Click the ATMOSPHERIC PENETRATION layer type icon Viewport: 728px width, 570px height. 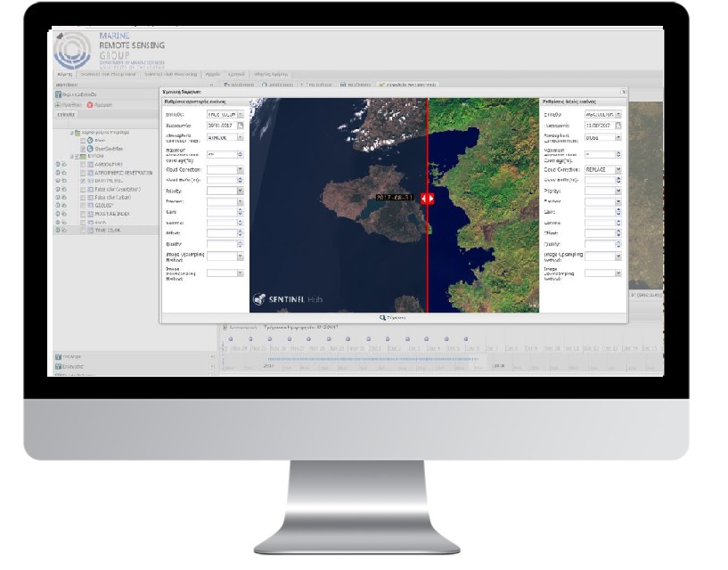tap(91, 173)
